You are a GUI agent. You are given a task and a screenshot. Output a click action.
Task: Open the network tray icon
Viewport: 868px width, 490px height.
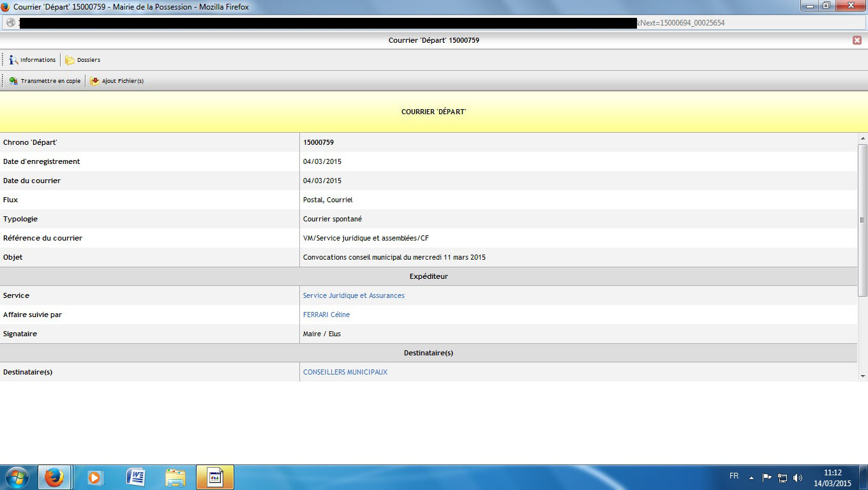782,477
